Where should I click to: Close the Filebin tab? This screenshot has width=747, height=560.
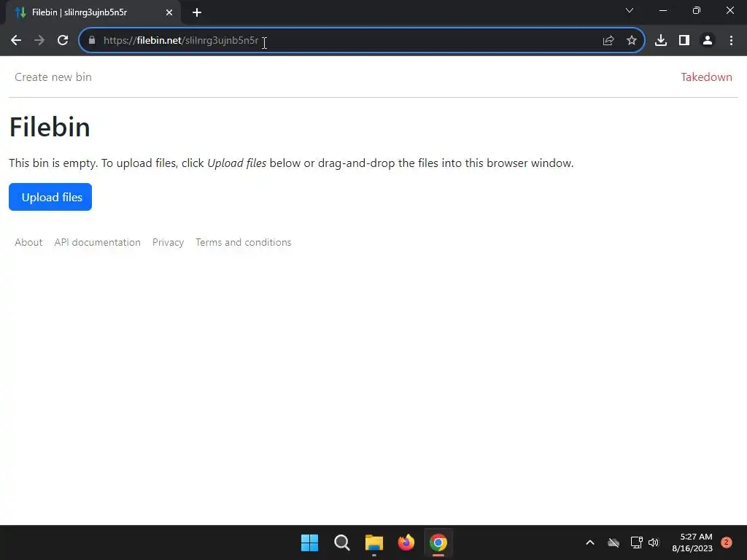click(x=169, y=12)
